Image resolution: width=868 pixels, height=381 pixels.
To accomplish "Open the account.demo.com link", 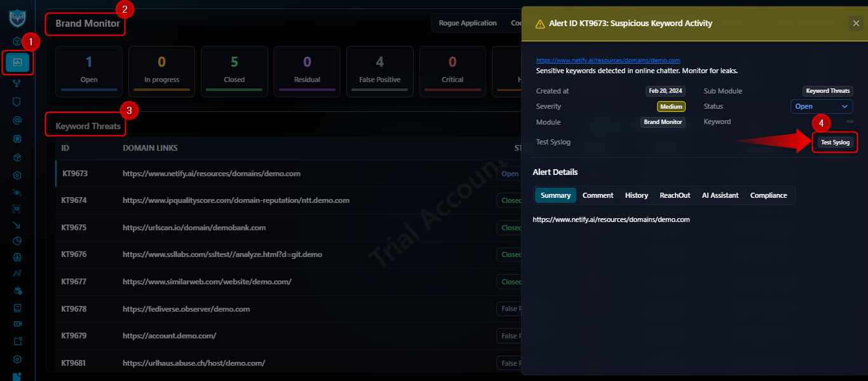I will pos(169,336).
